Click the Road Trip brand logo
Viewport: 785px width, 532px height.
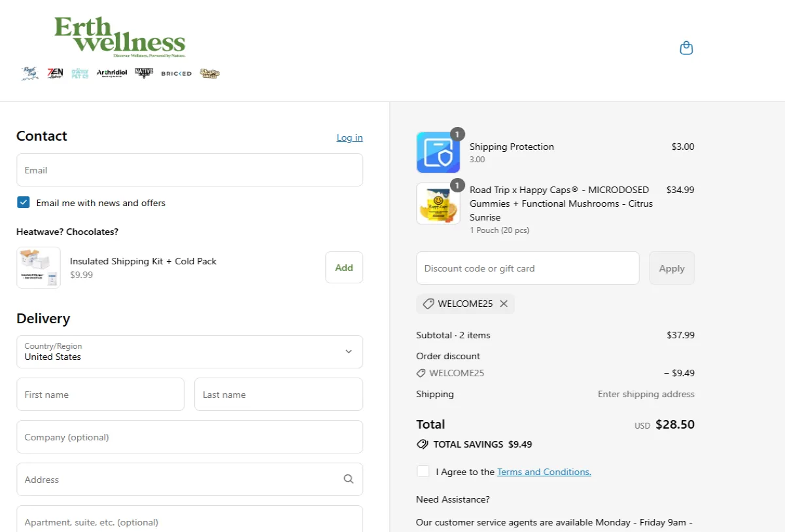[x=29, y=73]
